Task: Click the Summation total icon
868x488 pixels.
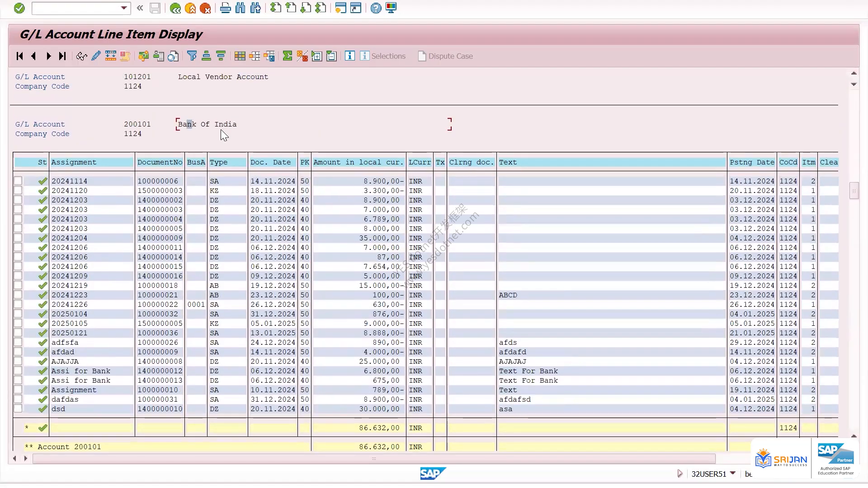Action: (287, 56)
